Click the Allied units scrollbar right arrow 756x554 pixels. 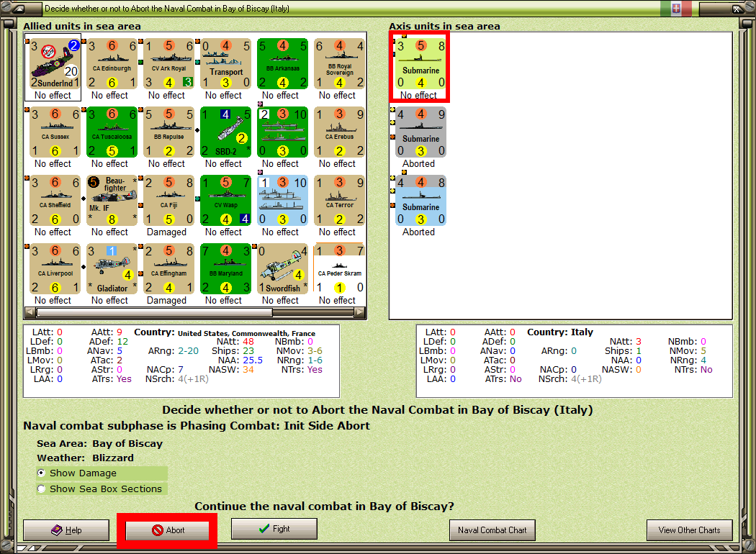(x=360, y=312)
